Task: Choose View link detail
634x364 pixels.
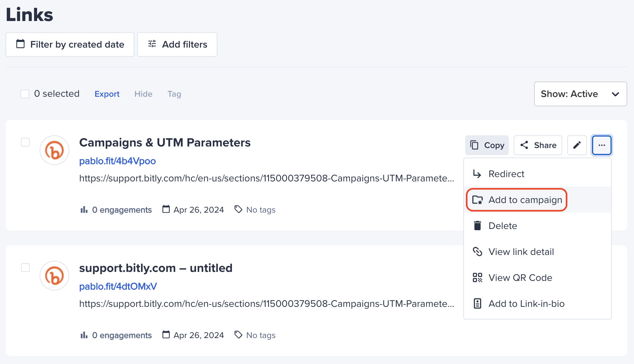Action: [x=538, y=252]
